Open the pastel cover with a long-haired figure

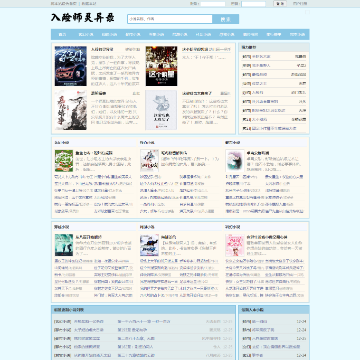pyautogui.click(x=235, y=161)
